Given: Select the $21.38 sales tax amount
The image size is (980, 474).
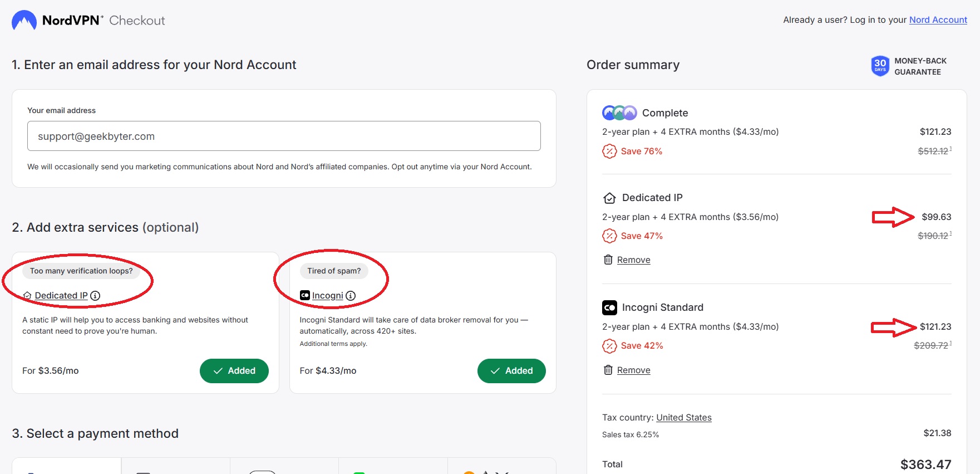Looking at the screenshot, I should (937, 433).
